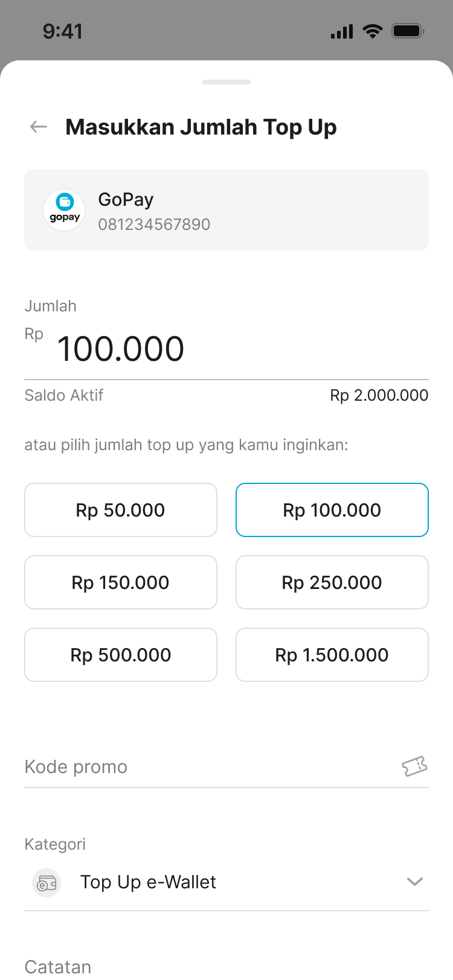The width and height of the screenshot is (453, 980).
Task: Select the Rp 50.000 amount
Action: point(121,510)
